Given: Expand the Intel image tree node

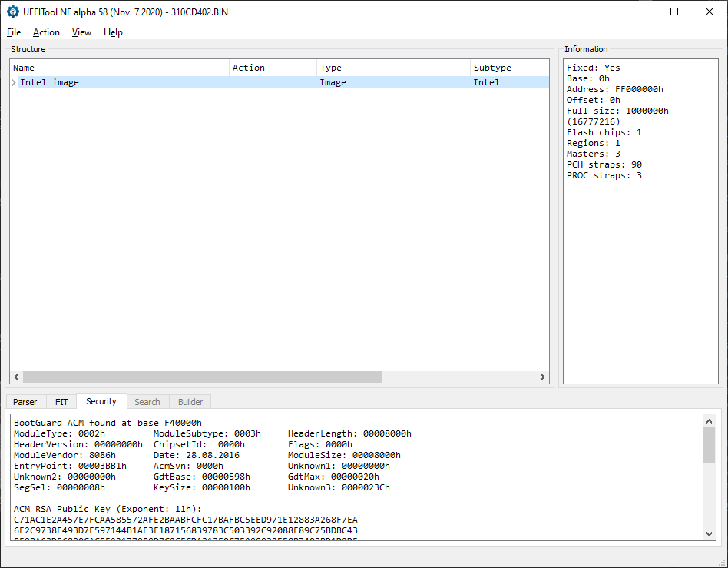Looking at the screenshot, I should click(x=14, y=82).
